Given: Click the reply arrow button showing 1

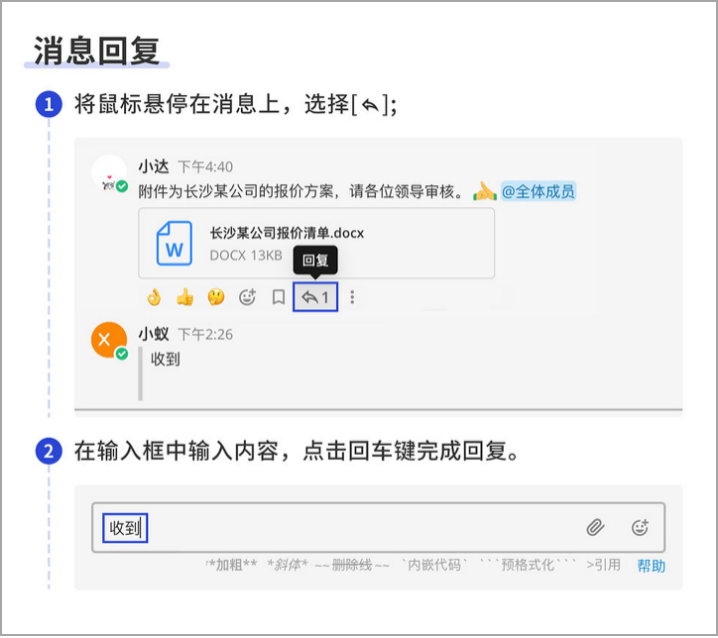Looking at the screenshot, I should (x=315, y=297).
